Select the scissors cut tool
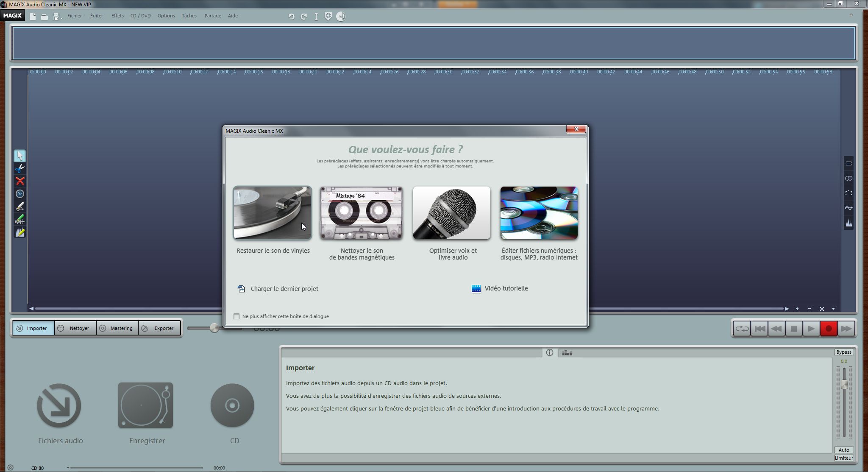868x472 pixels. click(x=19, y=168)
